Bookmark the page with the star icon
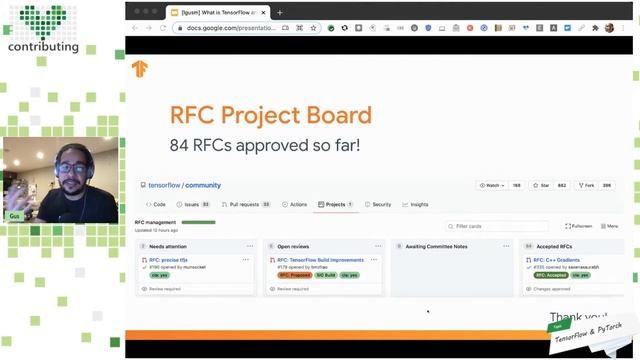The width and height of the screenshot is (640, 360). click(x=313, y=28)
